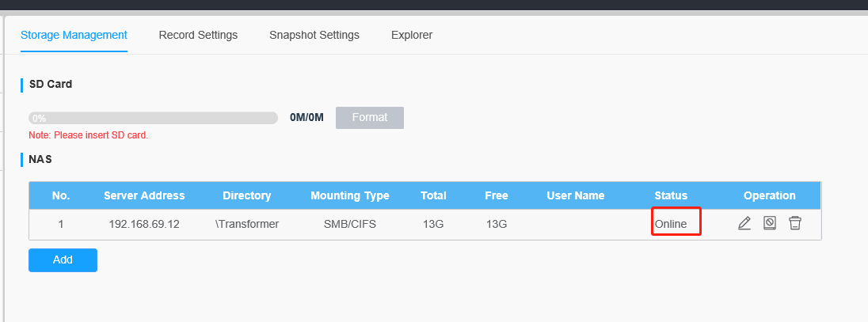
Task: Switch to the Snapshot Settings tab
Action: (x=314, y=35)
